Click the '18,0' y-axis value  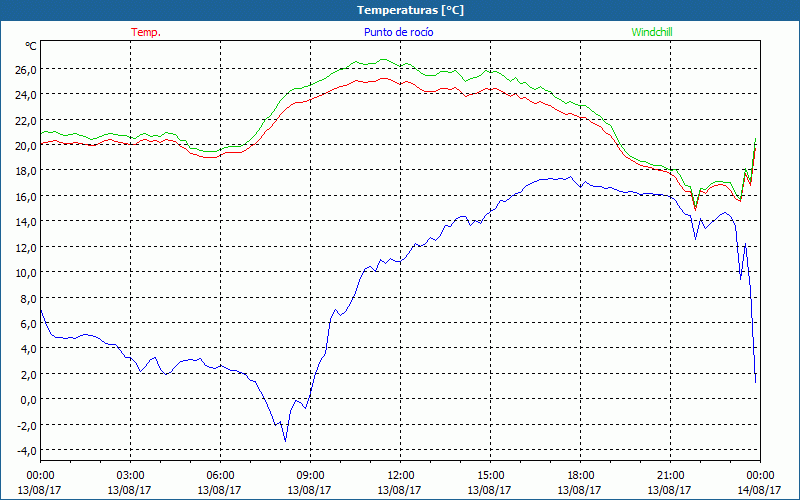(26, 171)
